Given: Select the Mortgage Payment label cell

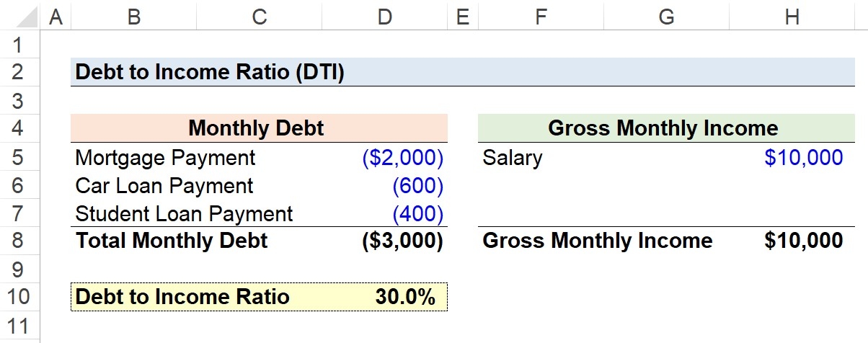Looking at the screenshot, I should [x=165, y=158].
